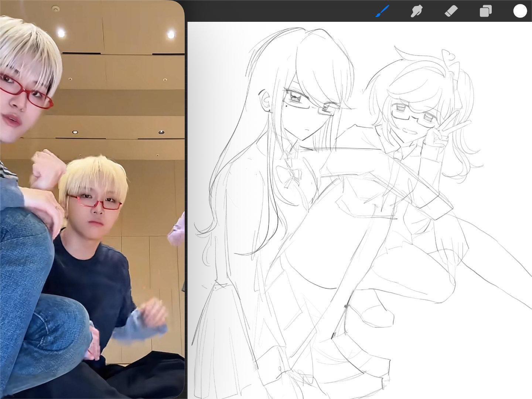Tap the reference video window
Viewport: 532px width, 399px height.
point(92,199)
